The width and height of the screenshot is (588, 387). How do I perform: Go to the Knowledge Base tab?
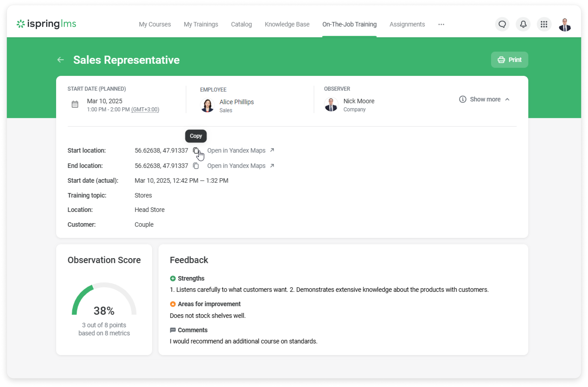pyautogui.click(x=287, y=24)
